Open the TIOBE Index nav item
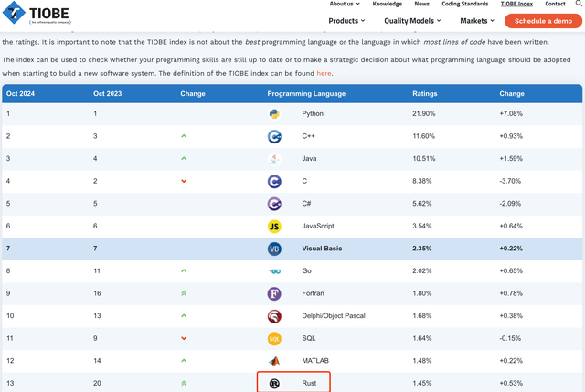Screen dimensions: 585x392 (x=516, y=4)
